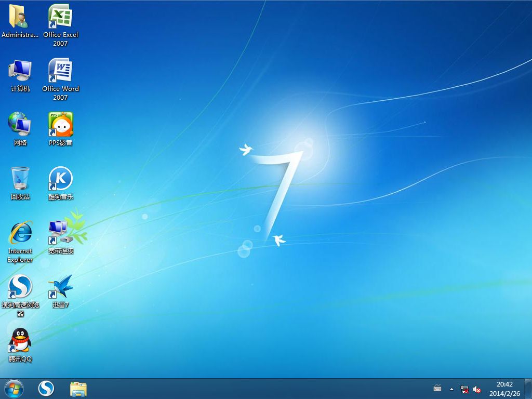Open the network status tray icon

(464, 389)
